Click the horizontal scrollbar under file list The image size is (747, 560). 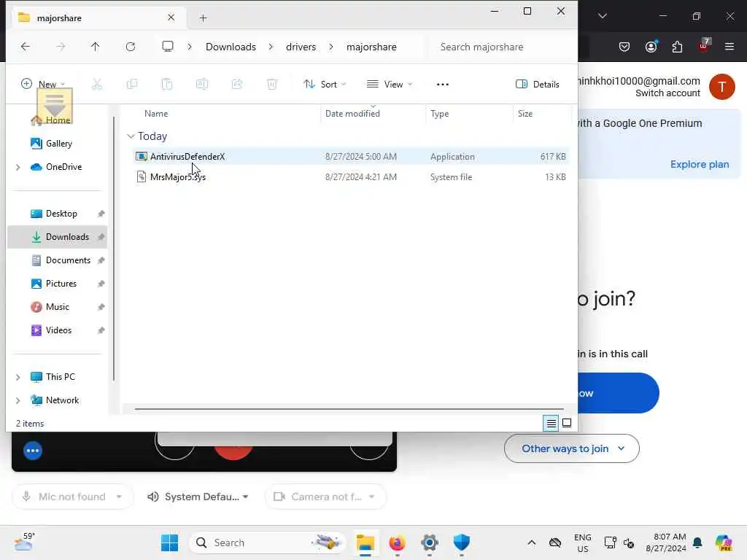click(x=349, y=409)
